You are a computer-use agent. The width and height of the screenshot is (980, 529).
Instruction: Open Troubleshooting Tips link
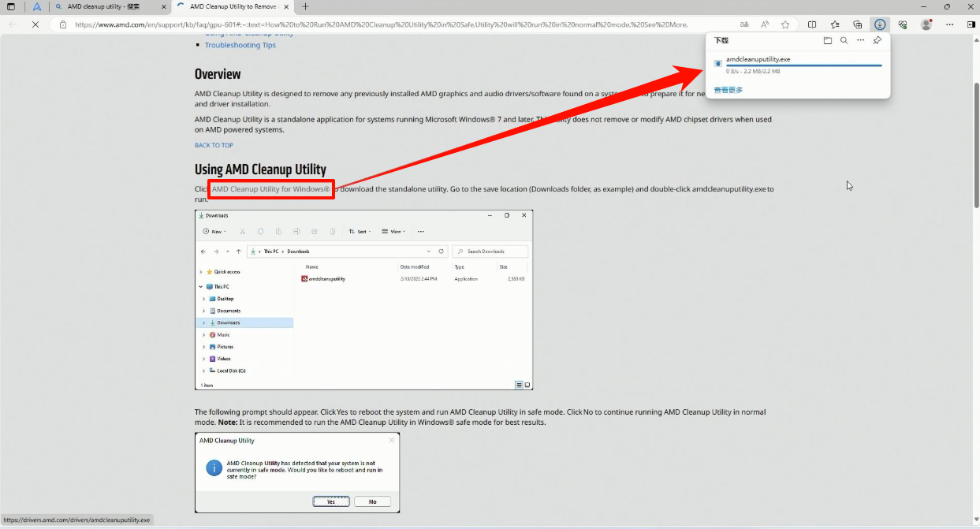[x=240, y=45]
